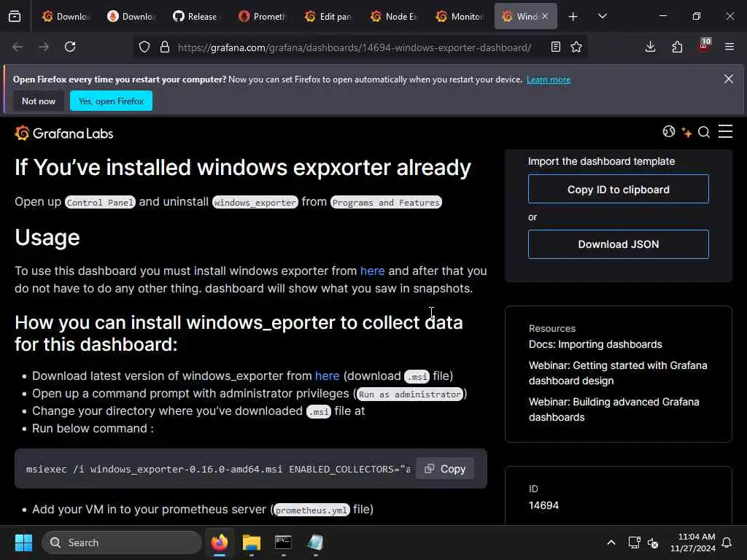Switch to the first Download tab

tap(65, 16)
